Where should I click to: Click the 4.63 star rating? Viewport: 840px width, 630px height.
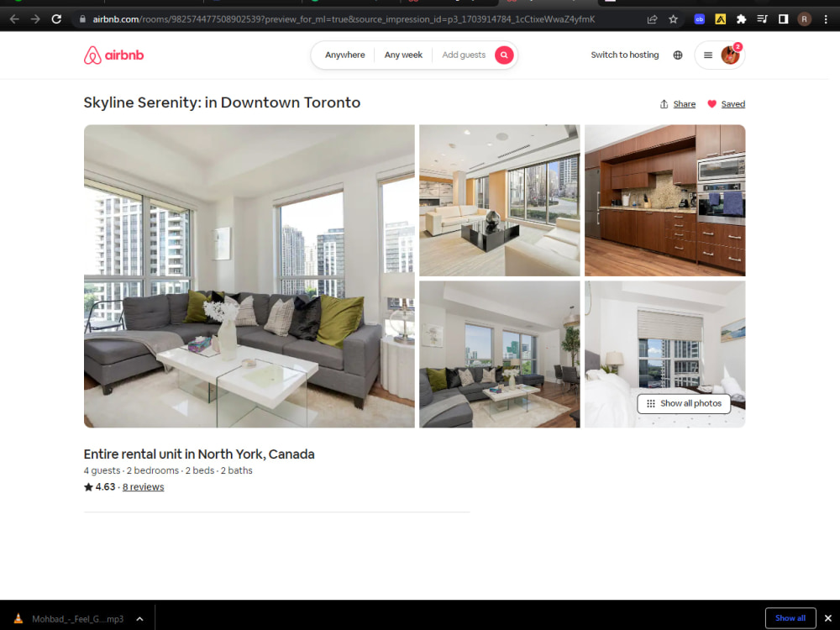[x=100, y=487]
